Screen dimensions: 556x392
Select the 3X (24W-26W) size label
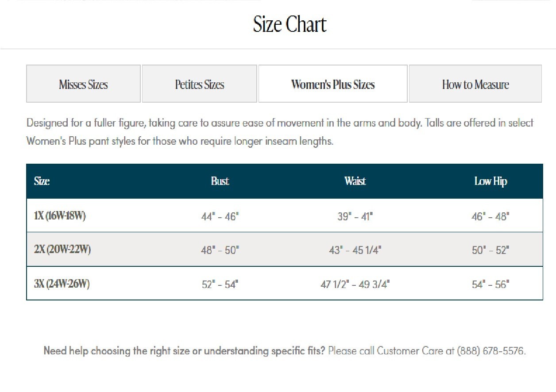tap(62, 284)
